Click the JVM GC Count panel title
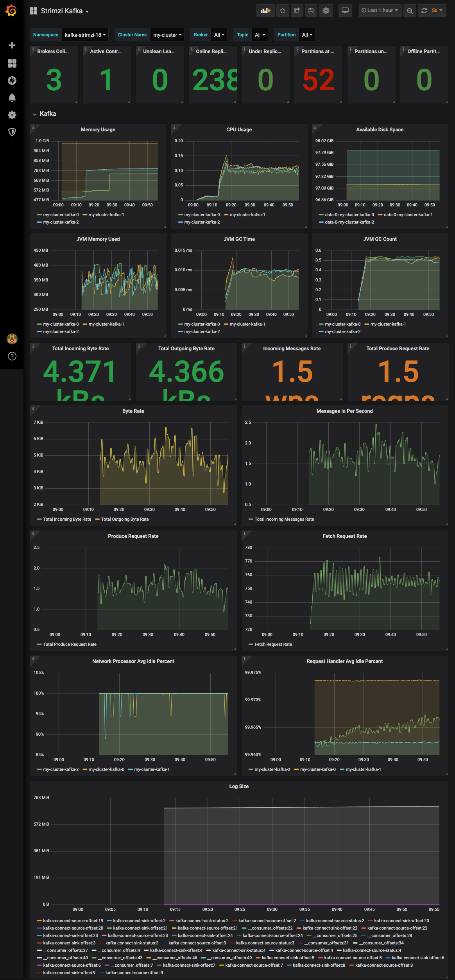This screenshot has width=455, height=980. click(380, 239)
